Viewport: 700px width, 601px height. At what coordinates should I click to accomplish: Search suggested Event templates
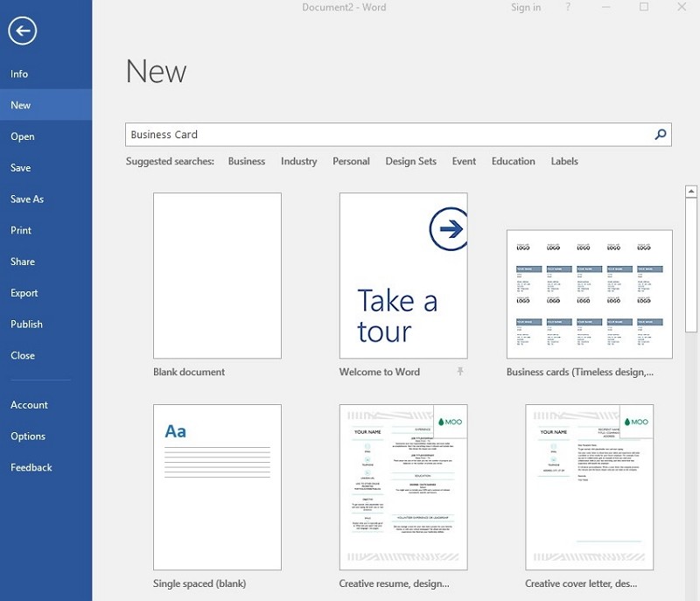coord(464,161)
